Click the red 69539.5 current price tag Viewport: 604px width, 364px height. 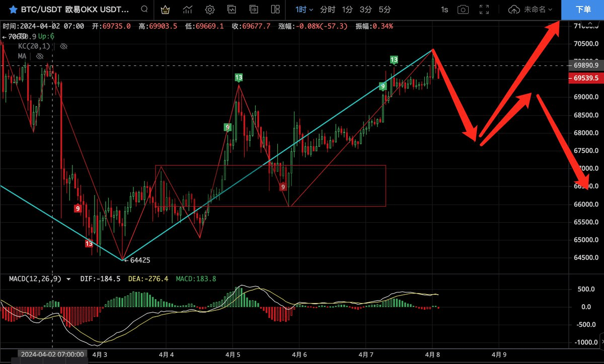click(585, 78)
